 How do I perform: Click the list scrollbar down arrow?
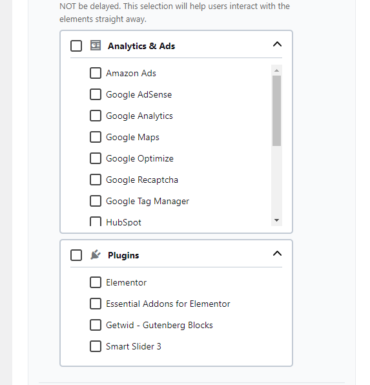[x=276, y=220]
